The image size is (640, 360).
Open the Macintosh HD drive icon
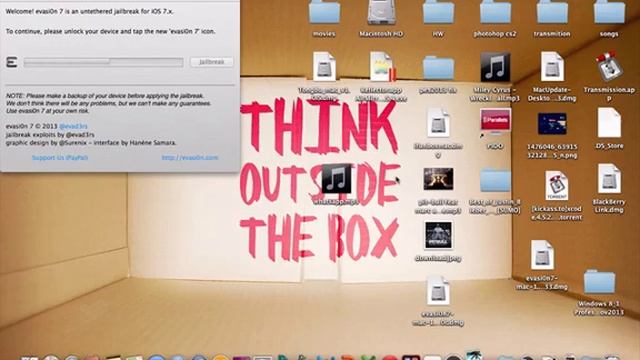[x=381, y=12]
